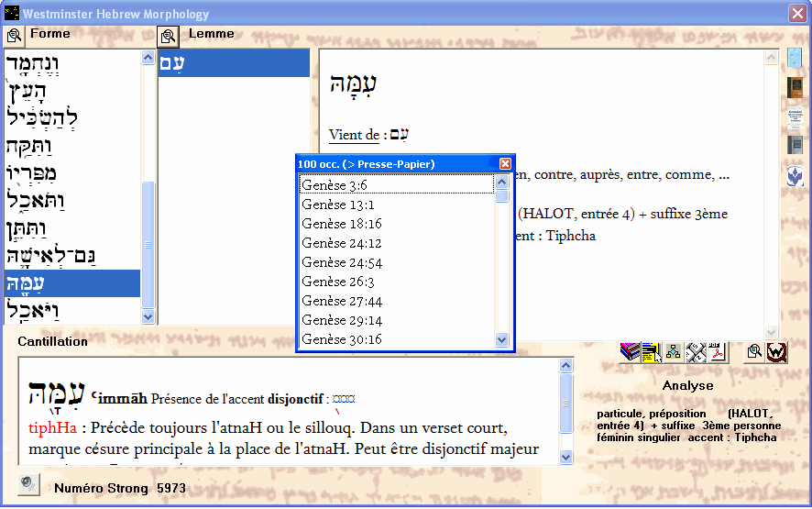This screenshot has height=509, width=812.
Task: Select Genèse 24:12 in occurrences list
Action: click(397, 243)
